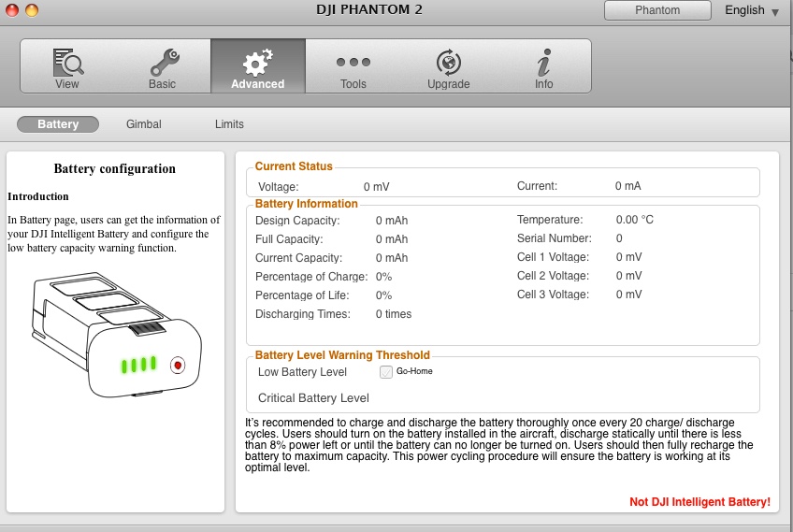Viewport: 793px width, 532px height.
Task: Select the Advanced gears icon
Action: (257, 63)
